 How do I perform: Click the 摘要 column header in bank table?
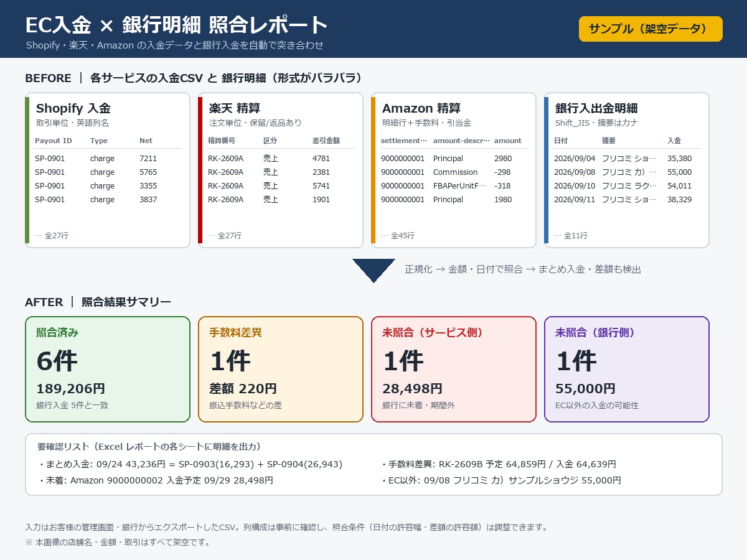pyautogui.click(x=609, y=141)
